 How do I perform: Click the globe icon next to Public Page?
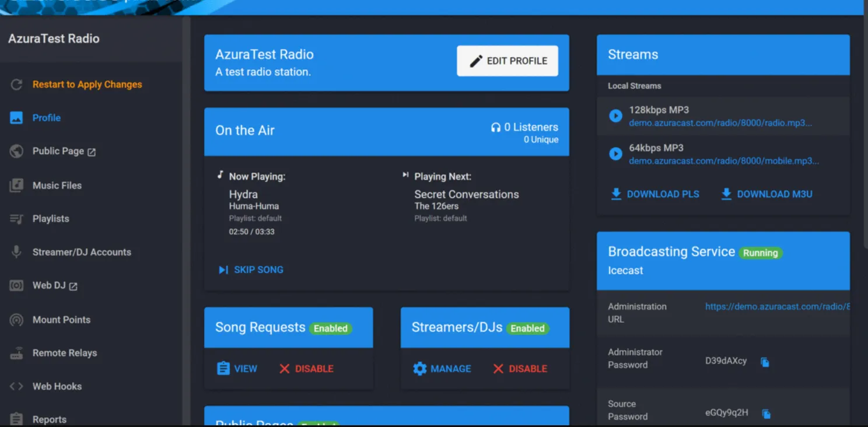click(16, 151)
